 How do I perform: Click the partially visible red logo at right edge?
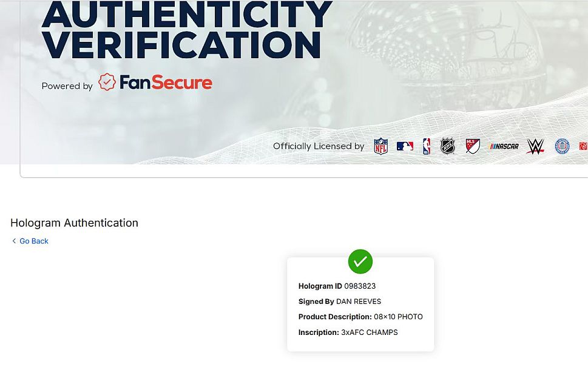tap(583, 146)
